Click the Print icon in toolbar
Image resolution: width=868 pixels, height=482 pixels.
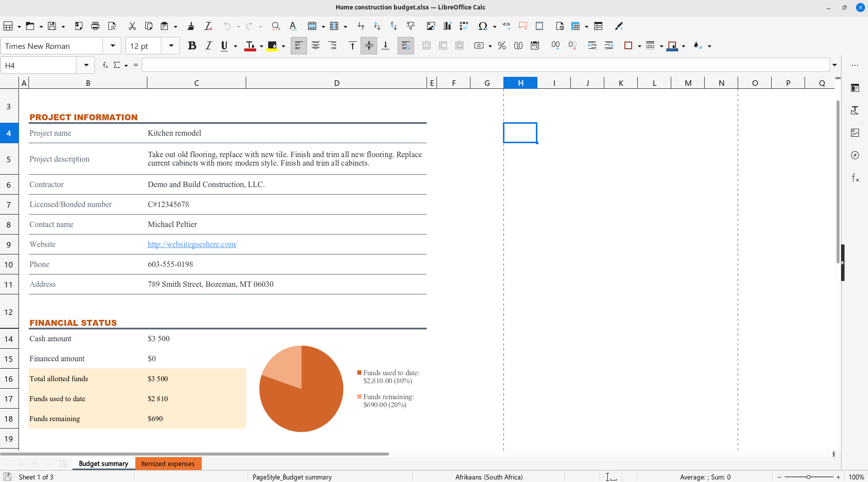[95, 26]
